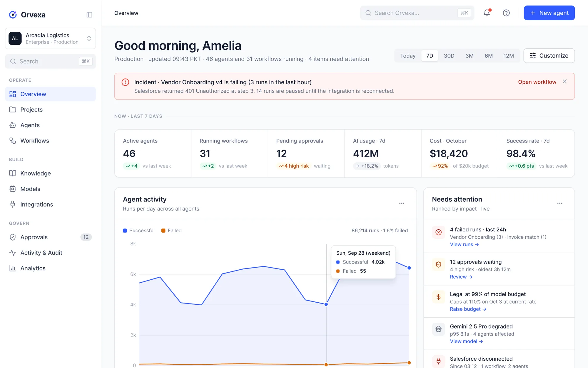The height and width of the screenshot is (368, 588).
Task: Click the Review approvals link
Action: (x=461, y=277)
